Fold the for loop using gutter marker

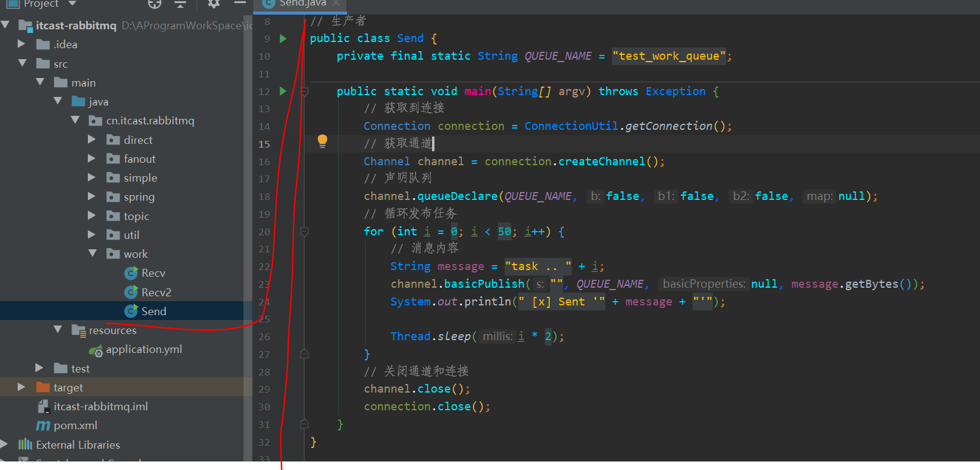304,232
